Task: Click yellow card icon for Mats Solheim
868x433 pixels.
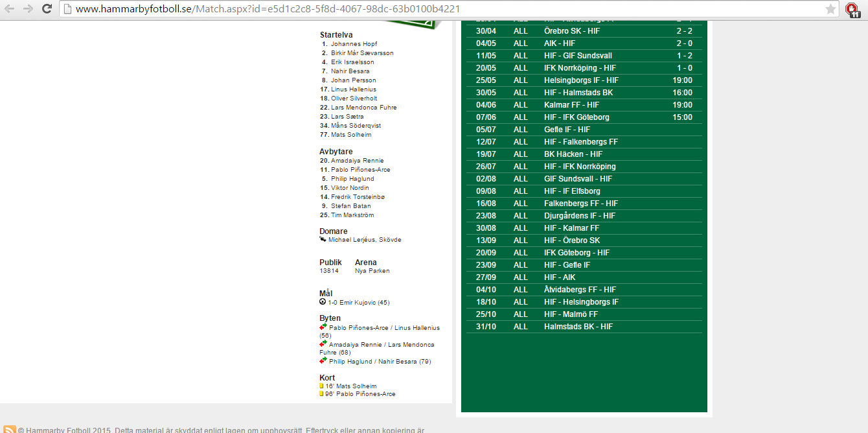Action: tap(321, 386)
